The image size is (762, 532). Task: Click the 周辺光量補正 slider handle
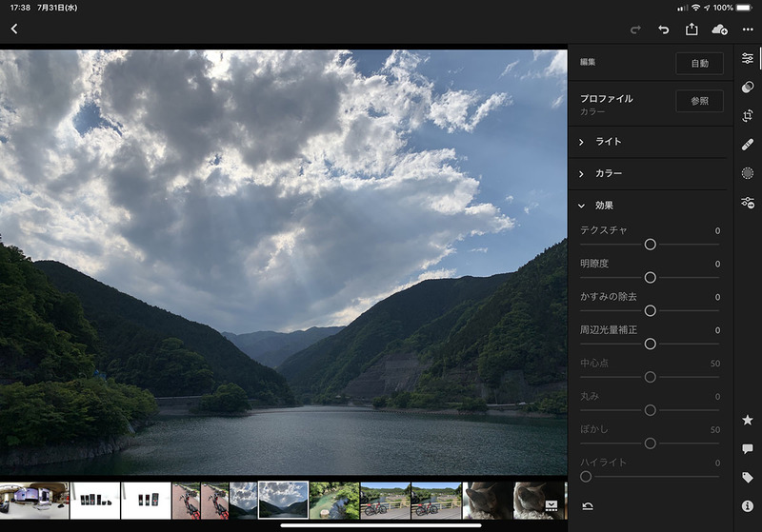click(x=650, y=345)
